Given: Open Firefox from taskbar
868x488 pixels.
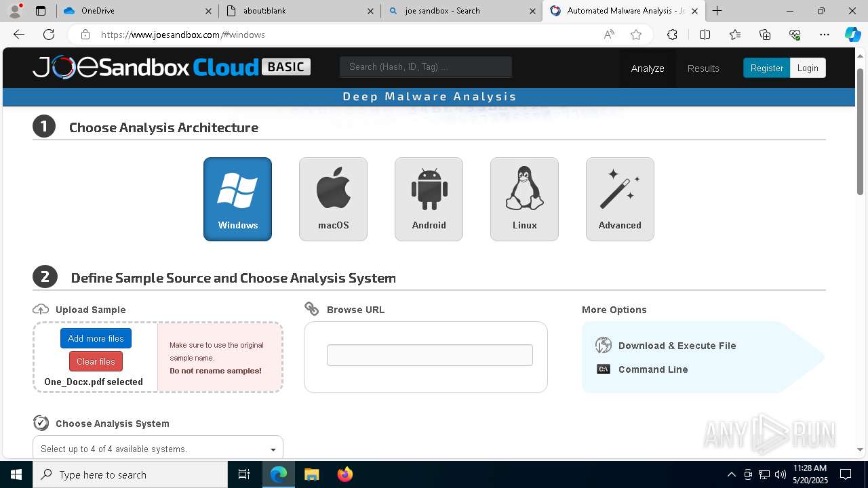Looking at the screenshot, I should 345,474.
